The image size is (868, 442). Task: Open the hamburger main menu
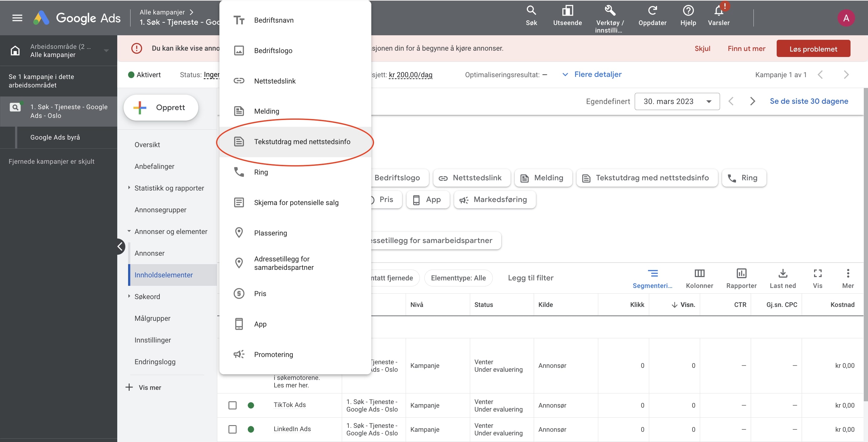pyautogui.click(x=17, y=17)
